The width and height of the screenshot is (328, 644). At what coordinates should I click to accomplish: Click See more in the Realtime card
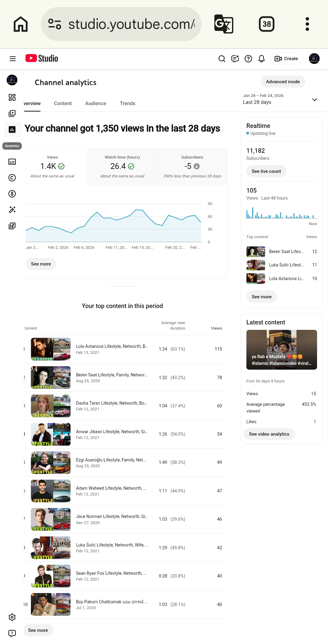pos(261,297)
